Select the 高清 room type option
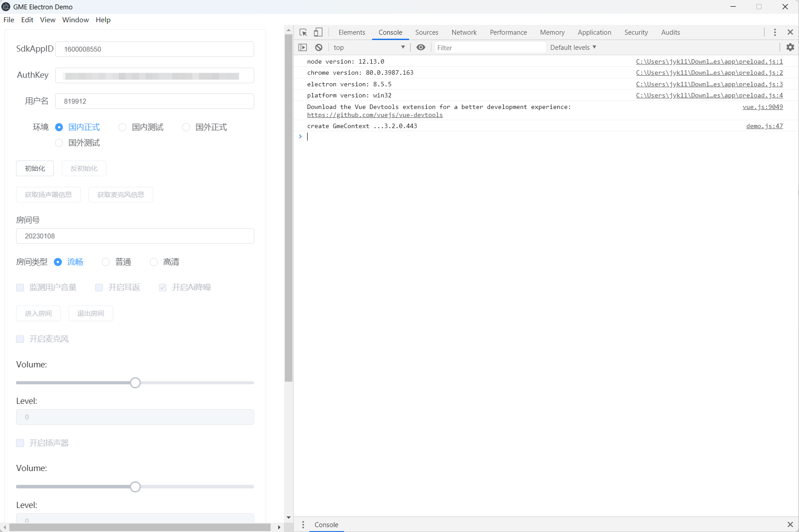 tap(154, 262)
